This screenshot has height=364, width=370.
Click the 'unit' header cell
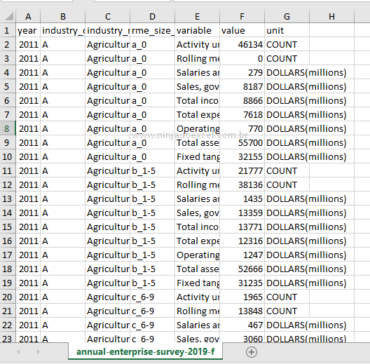287,31
